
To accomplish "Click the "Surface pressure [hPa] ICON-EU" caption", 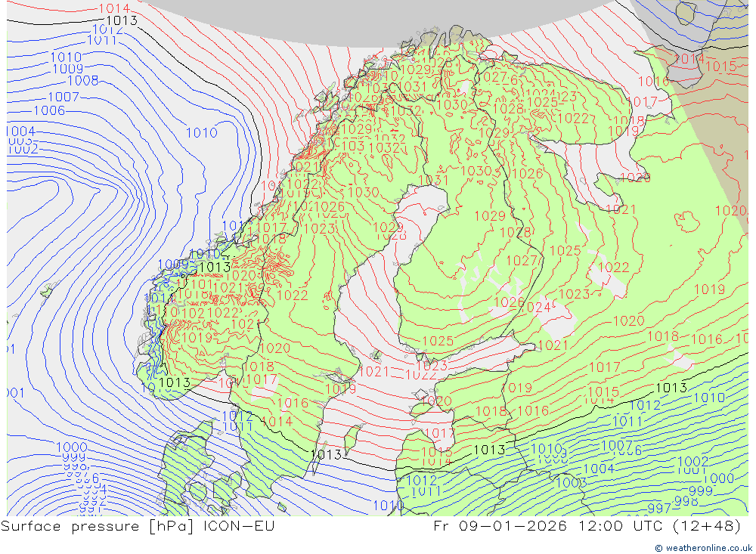I will [138, 526].
